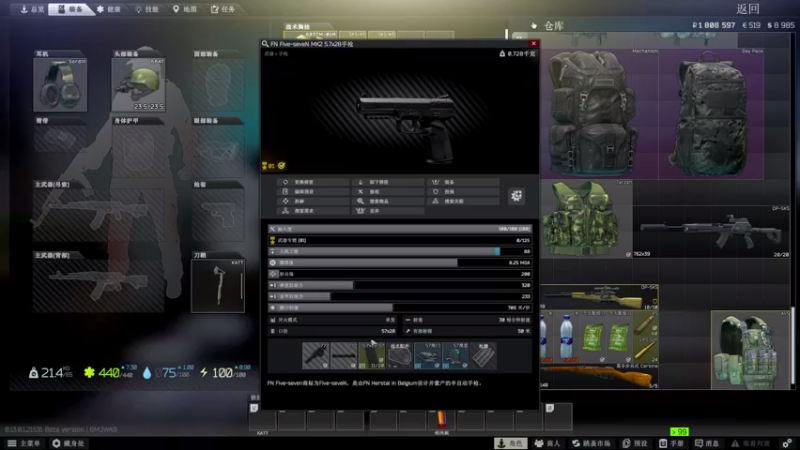This screenshot has height=450, width=800.
Task: Click the cart-icon action in middle column
Action: click(388, 211)
